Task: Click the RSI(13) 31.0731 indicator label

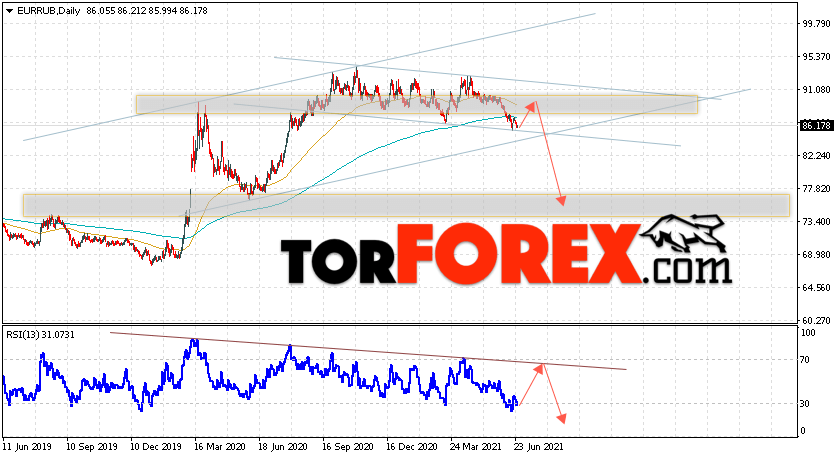Action: point(41,335)
